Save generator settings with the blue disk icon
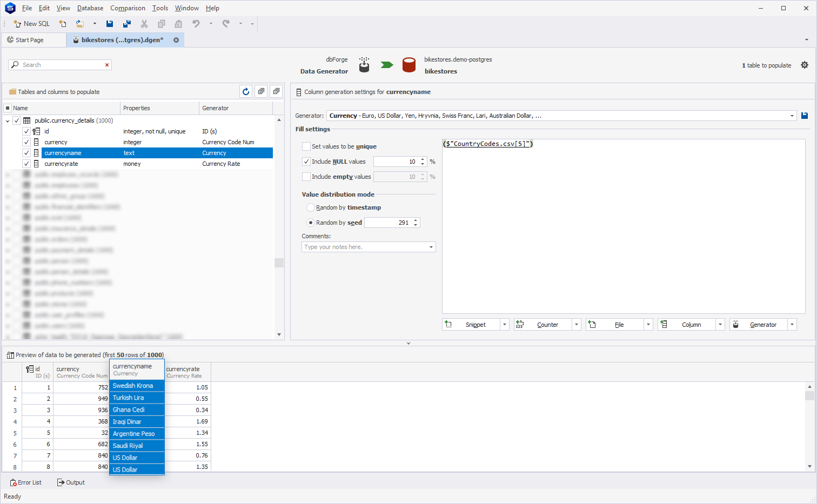 (x=805, y=116)
